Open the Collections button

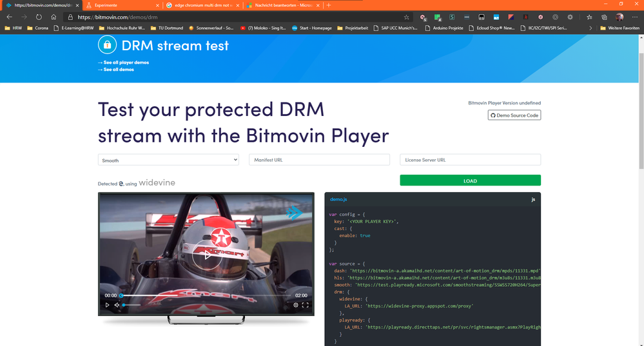click(x=604, y=17)
